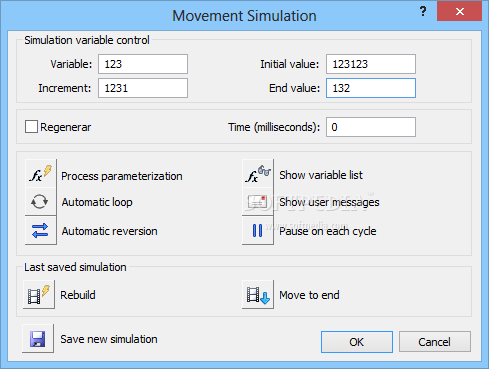The height and width of the screenshot is (369, 489).
Task: Click the "Automatic reversion" label text
Action: [109, 231]
